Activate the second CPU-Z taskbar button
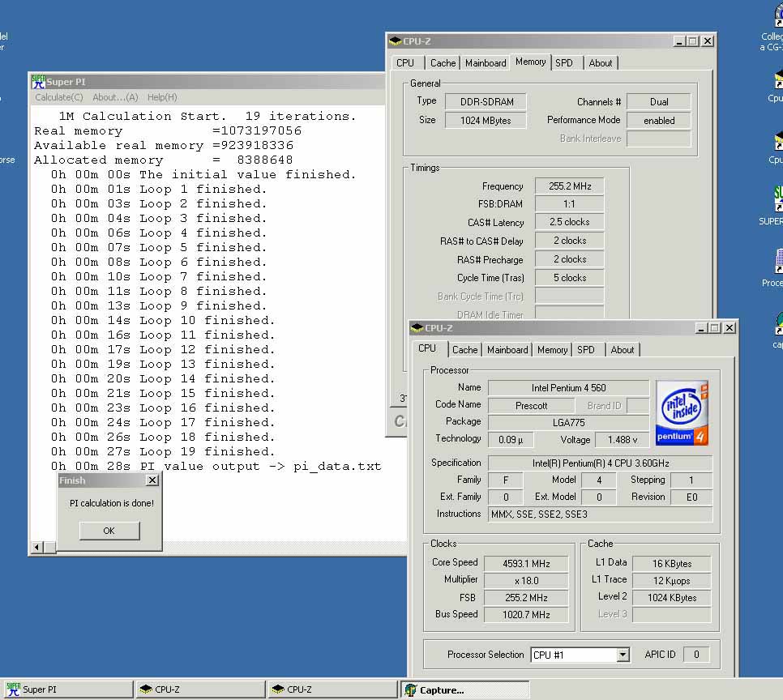 click(332, 689)
